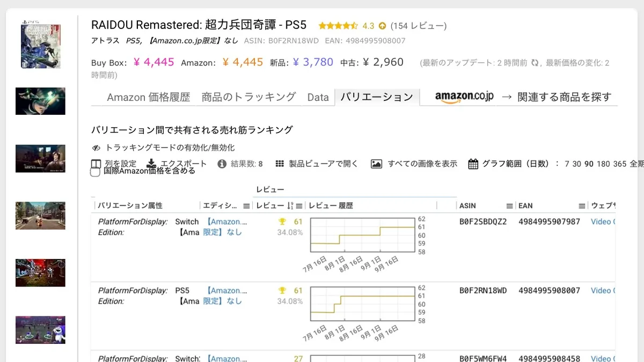Open Video link in PS5 row
Image resolution: width=644 pixels, height=362 pixels.
pos(603,291)
